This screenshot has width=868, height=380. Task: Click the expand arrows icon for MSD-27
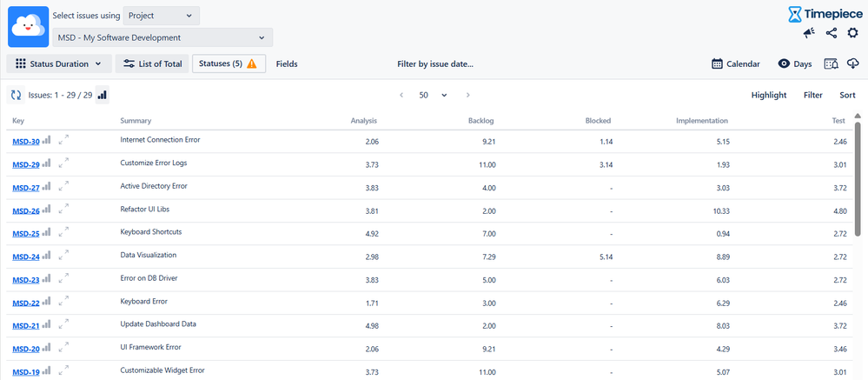tap(63, 186)
